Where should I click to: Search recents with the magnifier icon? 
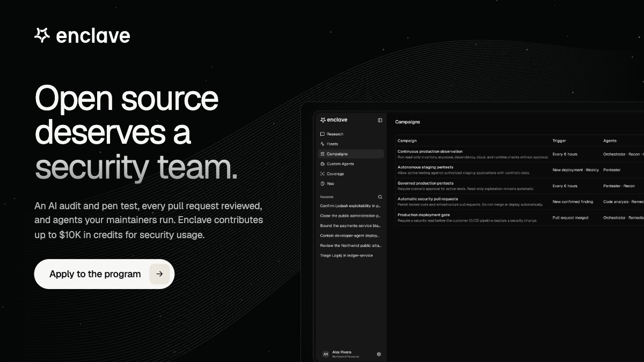(380, 197)
